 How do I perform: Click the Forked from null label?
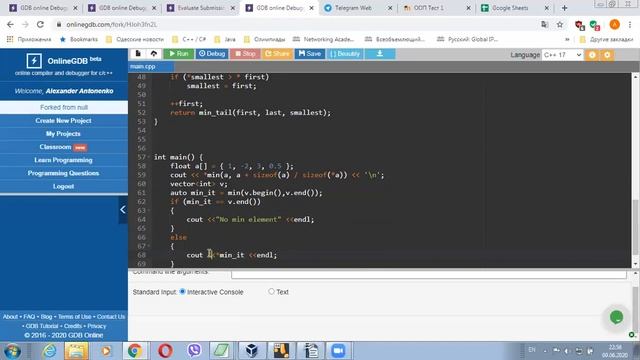64,107
